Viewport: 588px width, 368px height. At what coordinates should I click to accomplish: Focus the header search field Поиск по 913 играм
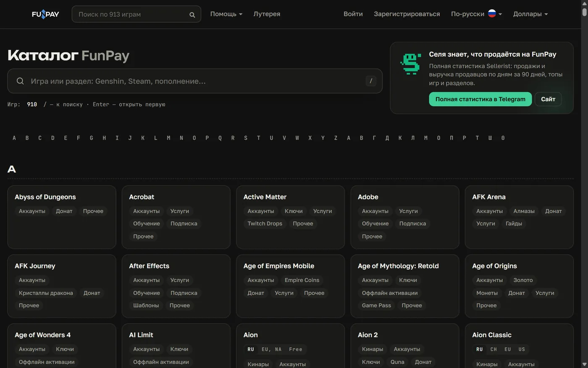coord(136,14)
